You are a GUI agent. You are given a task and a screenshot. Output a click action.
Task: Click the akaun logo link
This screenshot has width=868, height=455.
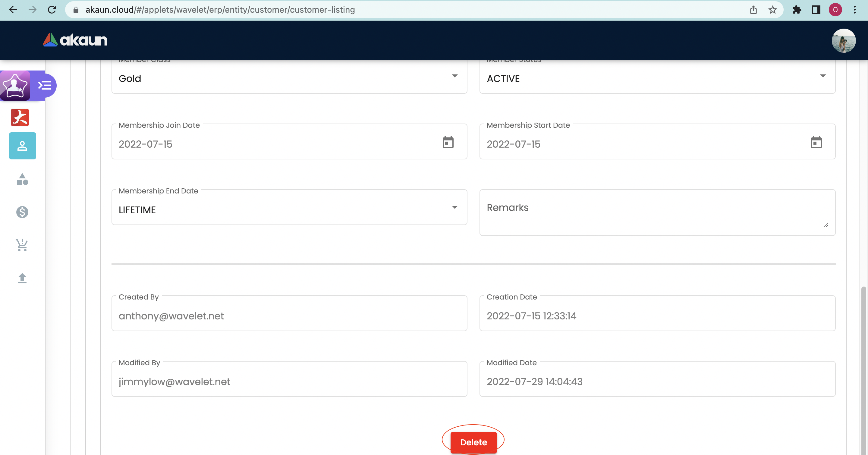tap(75, 40)
